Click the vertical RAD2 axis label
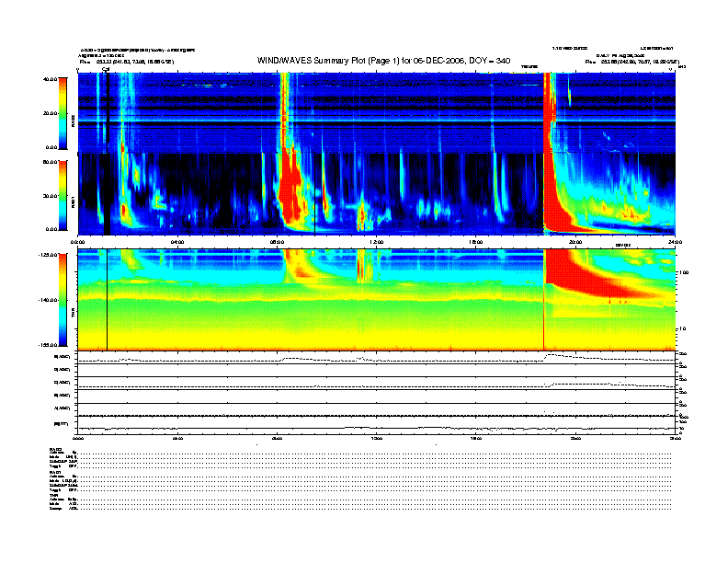 point(73,121)
